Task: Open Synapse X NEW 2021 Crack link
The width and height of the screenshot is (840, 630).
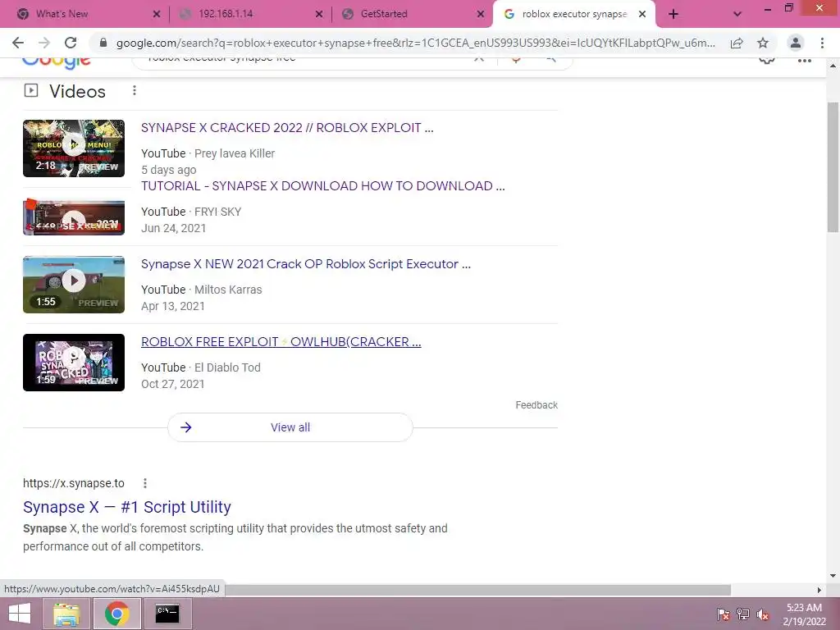Action: point(306,264)
